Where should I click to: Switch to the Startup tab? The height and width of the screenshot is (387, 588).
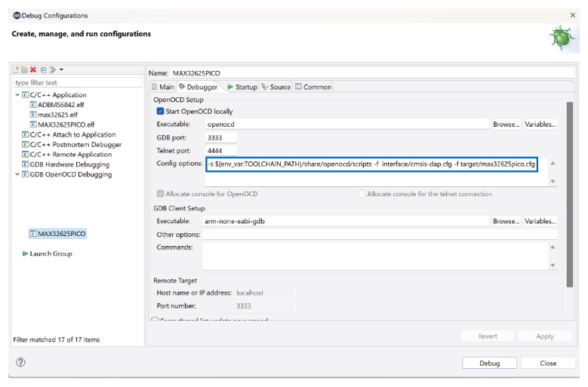(x=242, y=87)
